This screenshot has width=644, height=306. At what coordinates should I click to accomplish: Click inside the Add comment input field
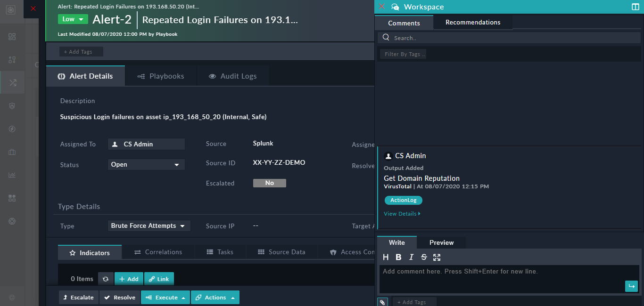pyautogui.click(x=509, y=274)
